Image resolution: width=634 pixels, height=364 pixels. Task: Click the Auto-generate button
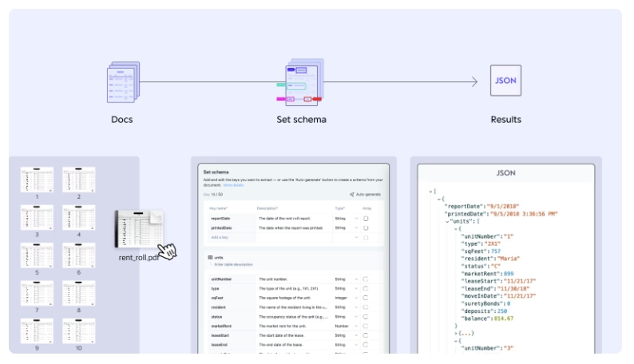pyautogui.click(x=365, y=194)
